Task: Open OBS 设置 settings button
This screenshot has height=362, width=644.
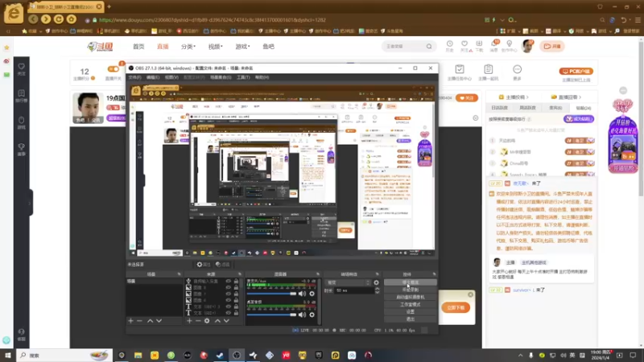Action: [x=411, y=312]
